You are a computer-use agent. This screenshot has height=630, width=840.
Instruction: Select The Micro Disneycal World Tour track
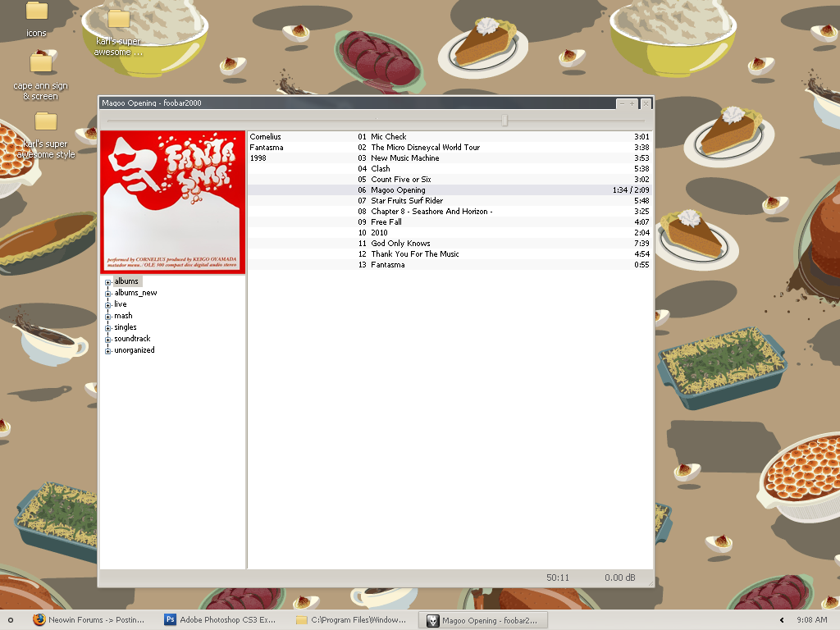tap(449, 148)
